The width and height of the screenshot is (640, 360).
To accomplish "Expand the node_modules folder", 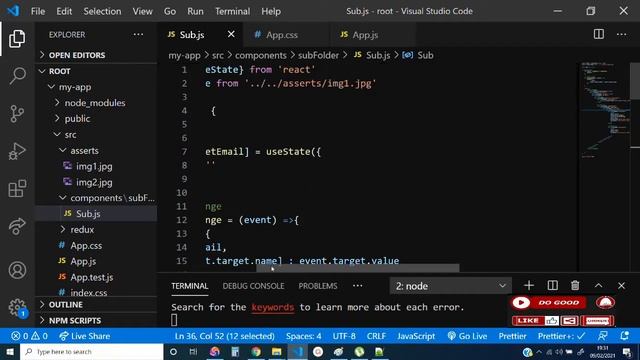I will (96, 103).
